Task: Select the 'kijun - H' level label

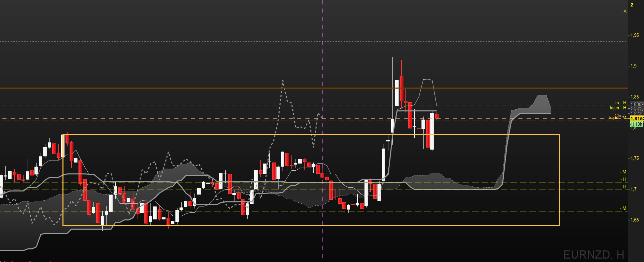Action: click(618, 108)
